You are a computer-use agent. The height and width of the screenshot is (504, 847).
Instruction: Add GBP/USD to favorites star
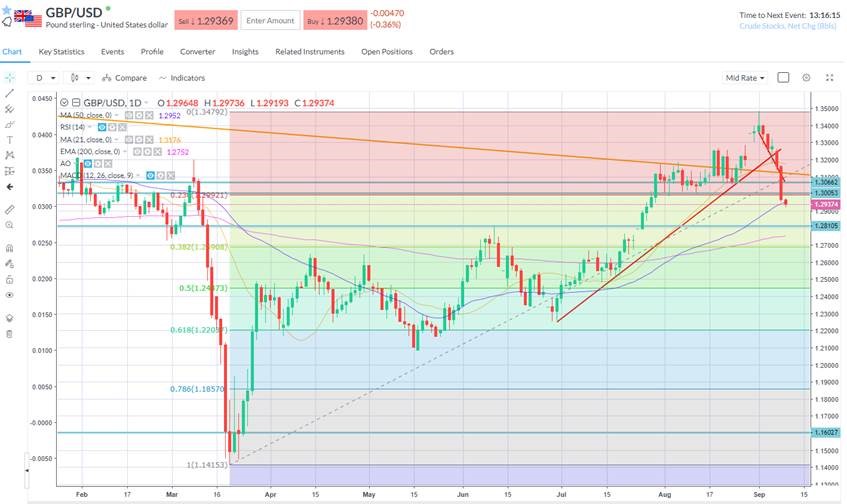[x=8, y=21]
